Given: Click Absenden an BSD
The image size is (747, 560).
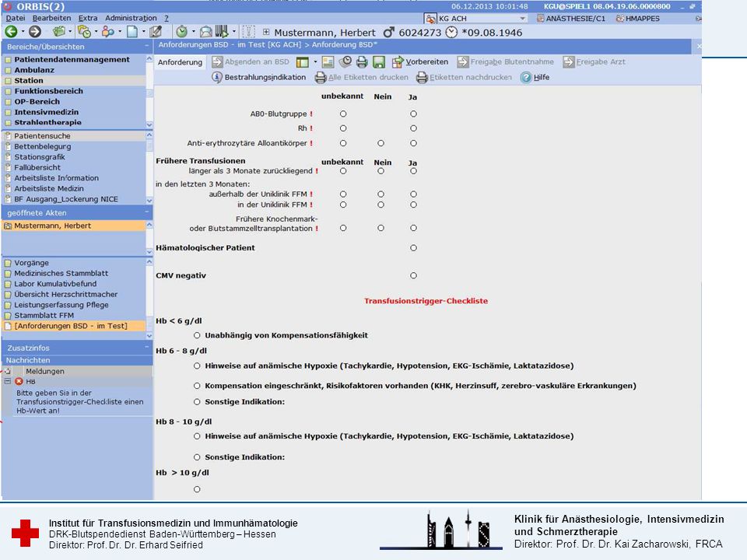Looking at the screenshot, I should pyautogui.click(x=251, y=62).
